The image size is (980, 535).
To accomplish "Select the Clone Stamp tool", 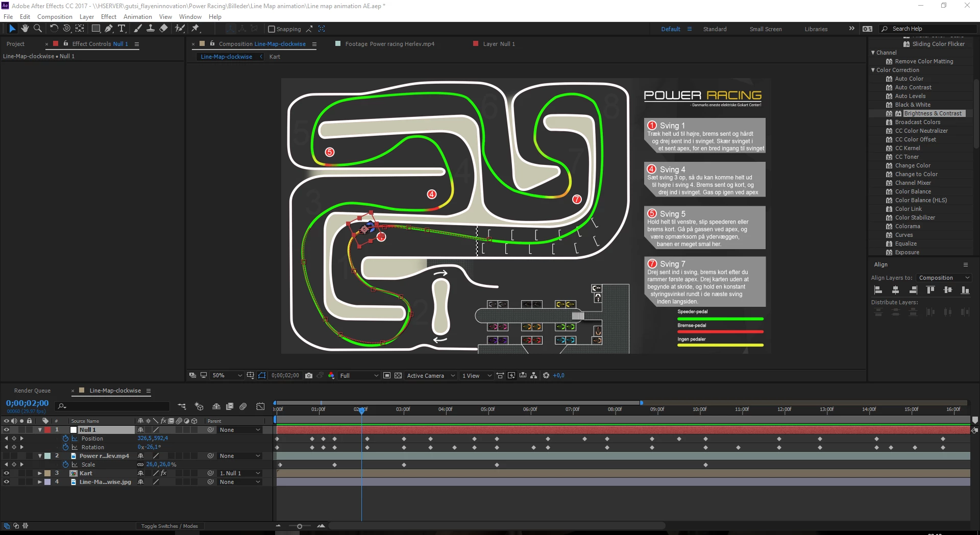I will [150, 29].
